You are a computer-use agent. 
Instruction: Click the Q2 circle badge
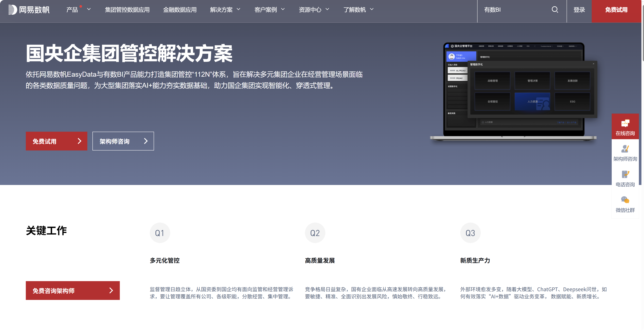point(315,233)
